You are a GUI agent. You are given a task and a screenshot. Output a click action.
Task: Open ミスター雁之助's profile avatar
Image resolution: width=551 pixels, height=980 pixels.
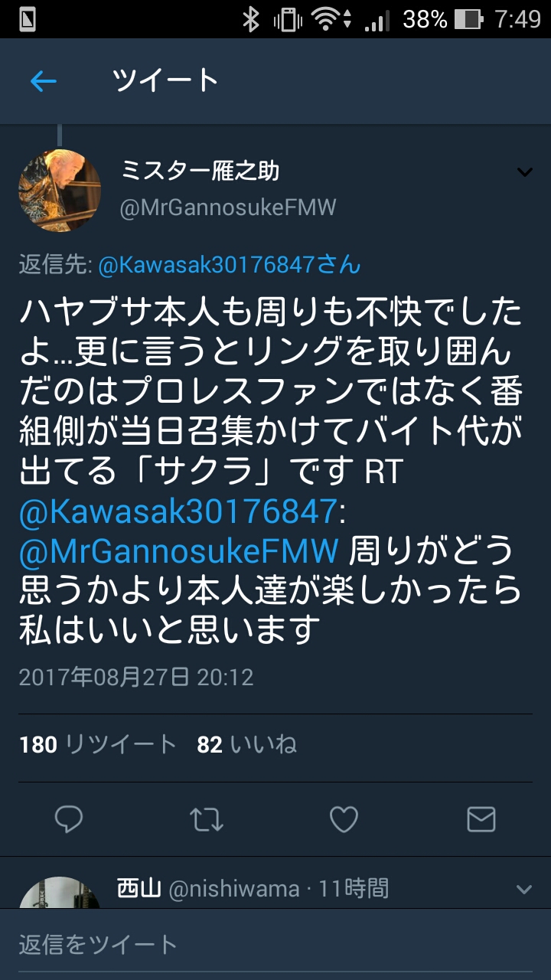point(60,190)
